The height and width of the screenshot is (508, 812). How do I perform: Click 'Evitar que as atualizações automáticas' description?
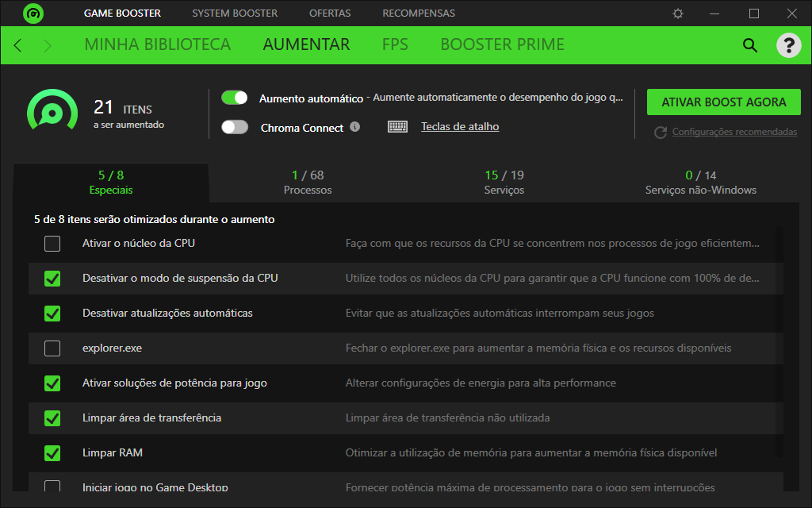(500, 313)
